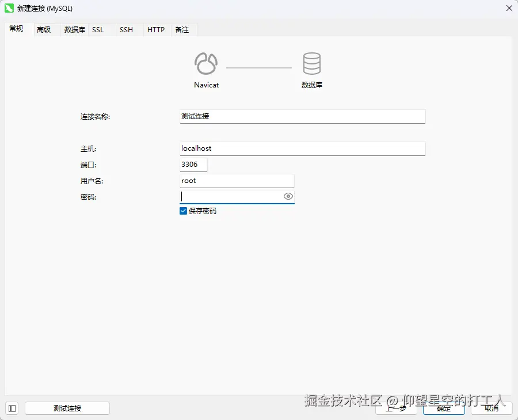Confirm with the 确定 button

click(x=444, y=408)
